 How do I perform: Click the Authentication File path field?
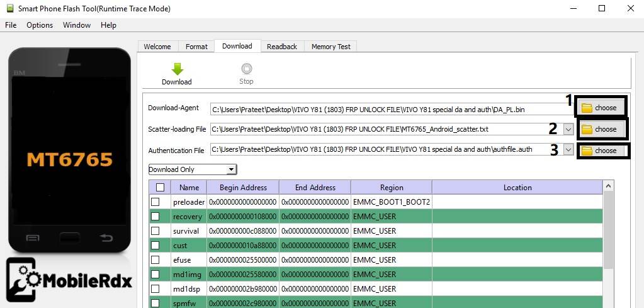(387, 151)
